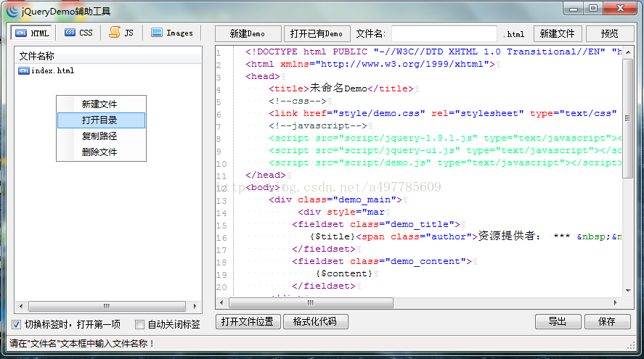This screenshot has width=644, height=359.
Task: Click line number 20 in the gutter
Action: click(221, 286)
